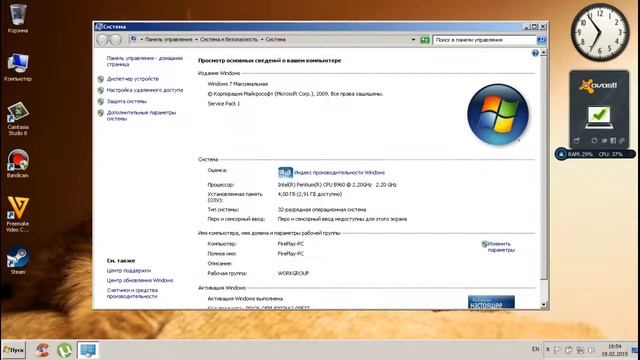
Task: Click the Пуск start button
Action: coord(13,350)
